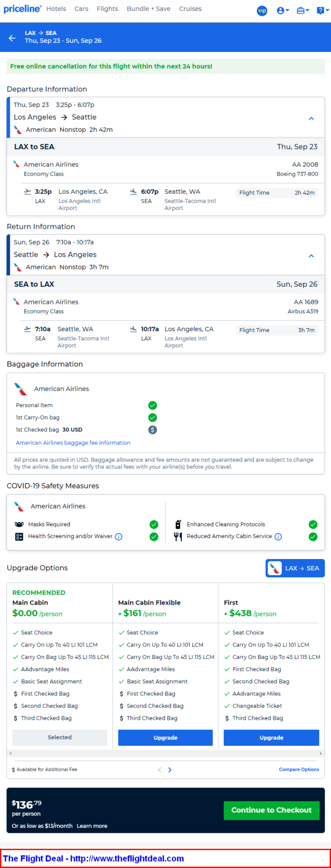Open the help question mark icon
Screen dimensions: 331x868
click(x=322, y=10)
